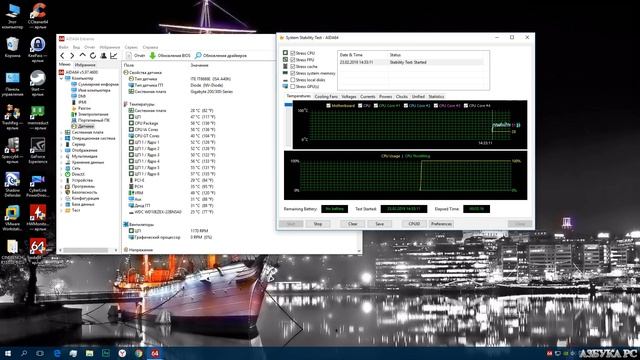This screenshot has width=640, height=360.
Task: Click the Windows Start button
Action: pyautogui.click(x=7, y=353)
